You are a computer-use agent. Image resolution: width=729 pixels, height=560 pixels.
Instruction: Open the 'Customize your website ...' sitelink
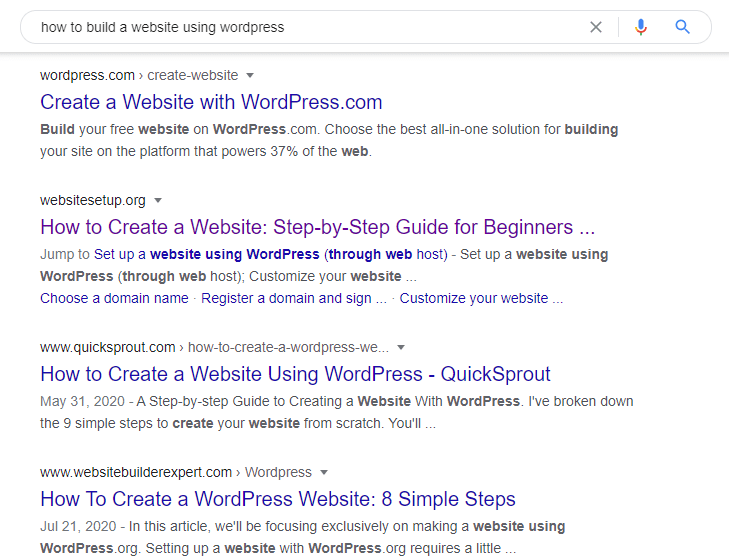click(481, 298)
